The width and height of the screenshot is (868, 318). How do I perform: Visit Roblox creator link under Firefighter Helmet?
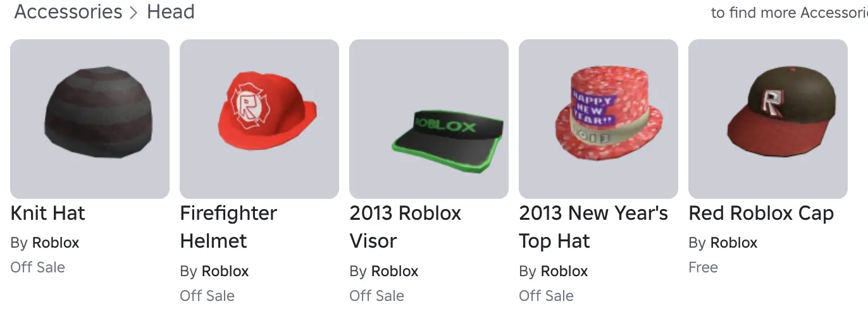coord(225,271)
